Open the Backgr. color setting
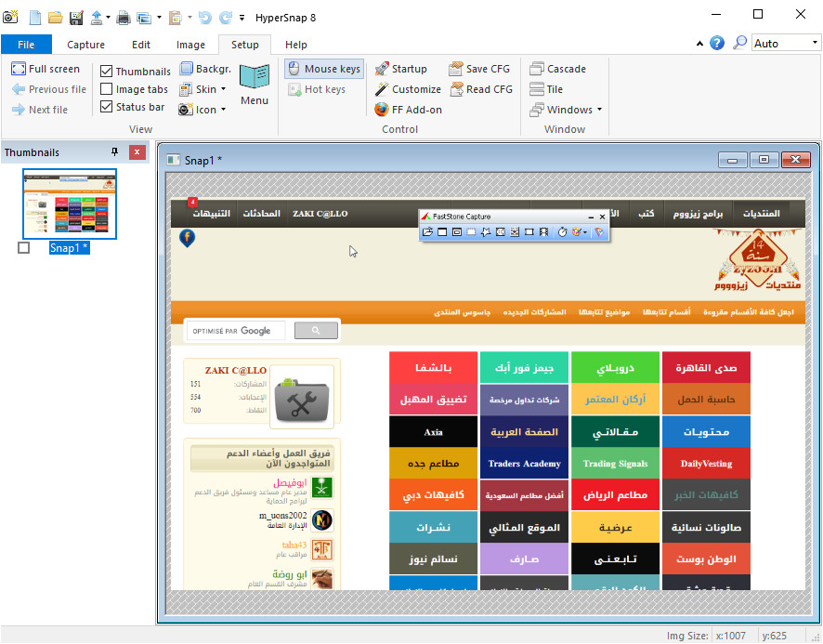823x644 pixels. coord(206,69)
